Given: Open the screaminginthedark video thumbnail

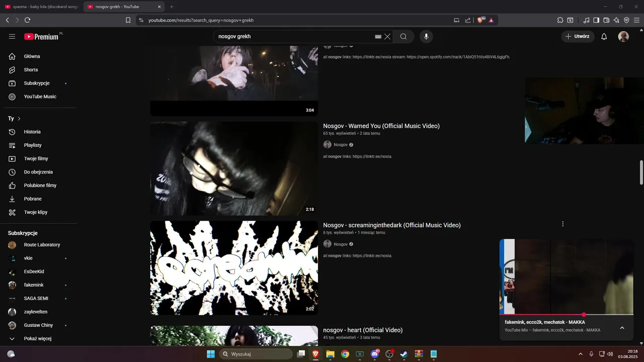Looking at the screenshot, I should pos(234,268).
